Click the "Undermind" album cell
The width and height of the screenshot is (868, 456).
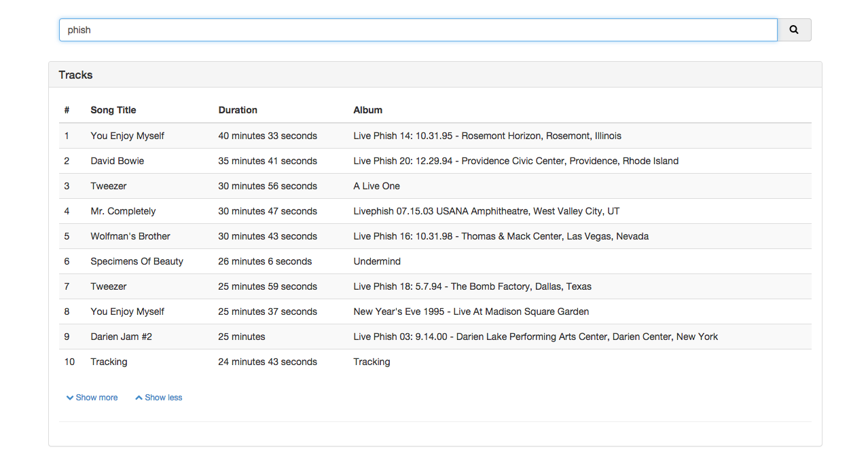point(377,261)
